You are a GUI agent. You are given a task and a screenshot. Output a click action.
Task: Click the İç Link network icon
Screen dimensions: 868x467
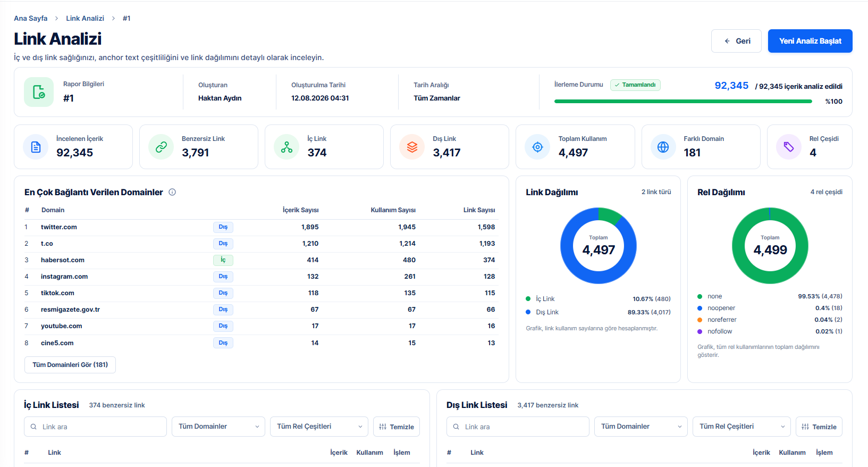point(286,147)
